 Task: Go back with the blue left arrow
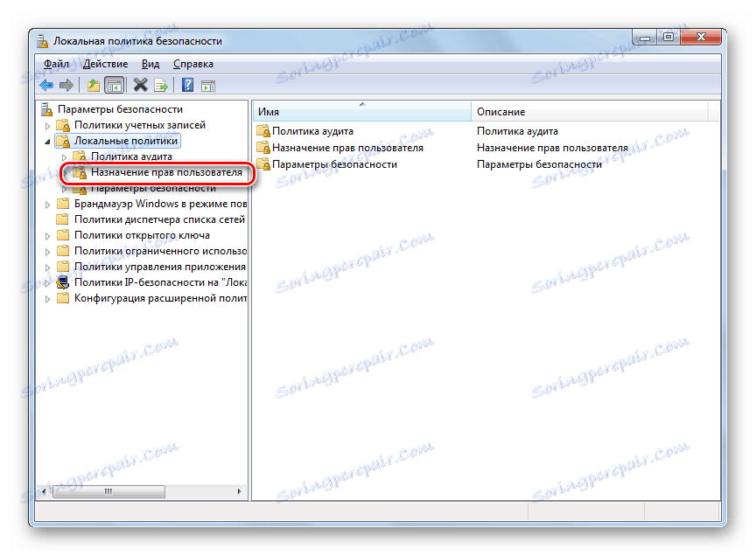[x=46, y=86]
